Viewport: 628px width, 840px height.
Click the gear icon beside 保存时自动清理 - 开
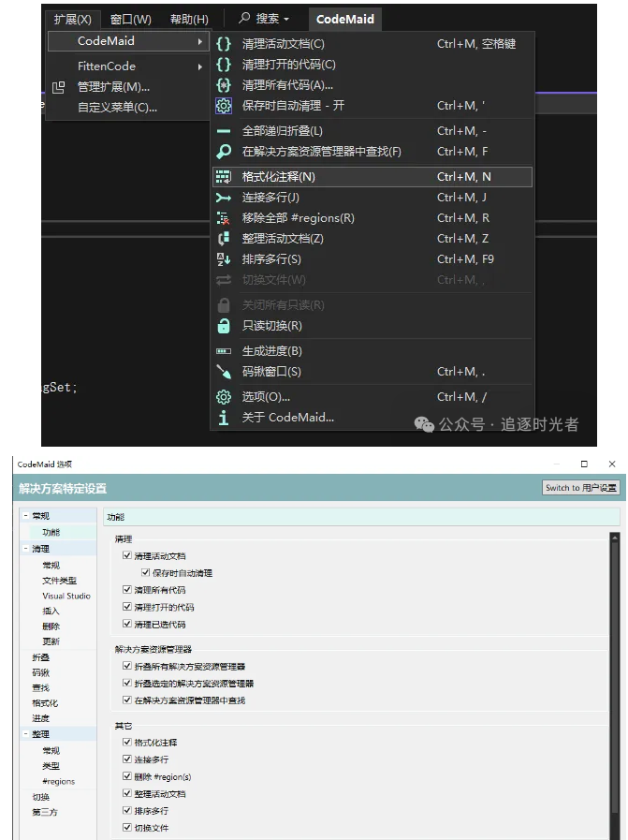(x=224, y=106)
